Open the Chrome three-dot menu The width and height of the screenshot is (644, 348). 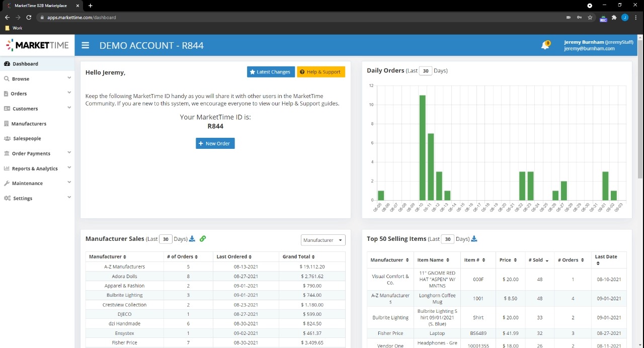pos(636,17)
